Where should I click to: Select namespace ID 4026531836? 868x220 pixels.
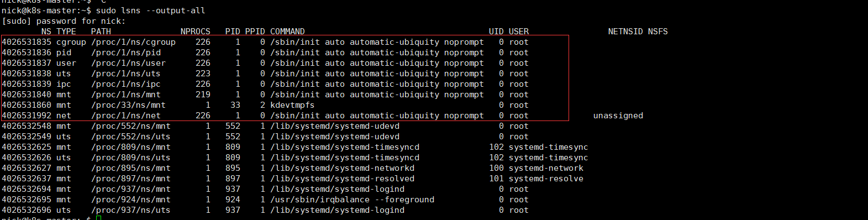[x=27, y=53]
